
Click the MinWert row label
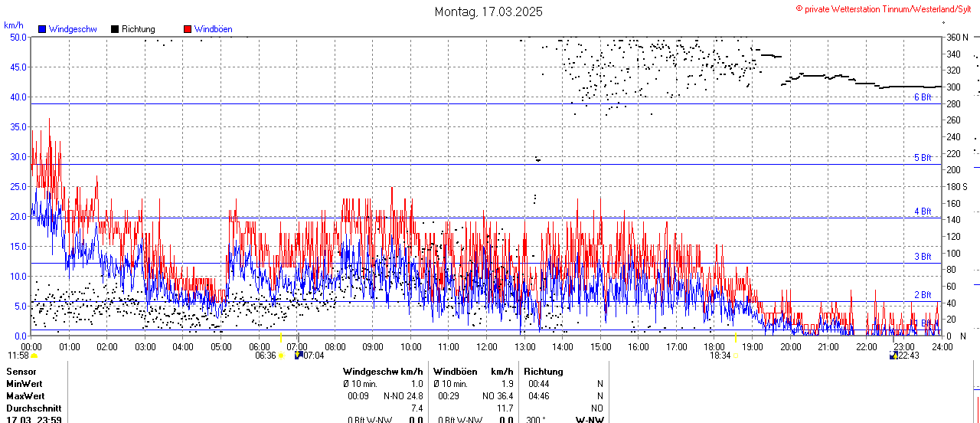24,384
